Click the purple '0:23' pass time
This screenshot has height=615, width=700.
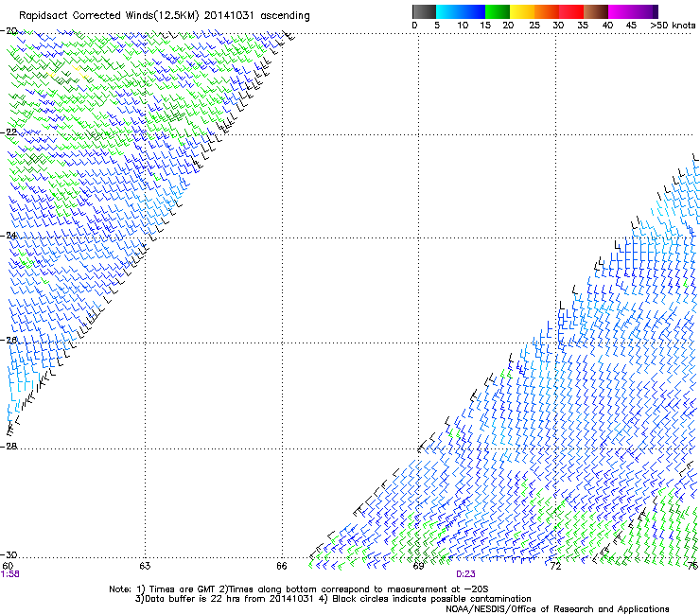click(465, 574)
